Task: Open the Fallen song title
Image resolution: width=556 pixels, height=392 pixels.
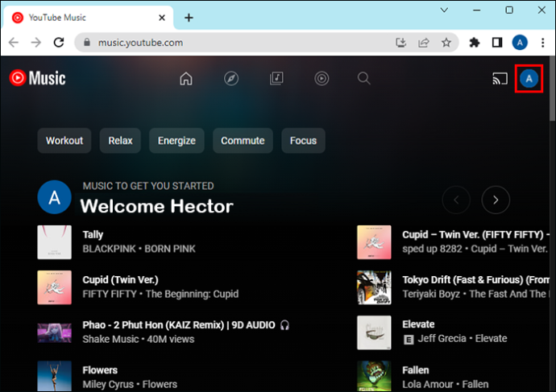Action: pos(416,370)
